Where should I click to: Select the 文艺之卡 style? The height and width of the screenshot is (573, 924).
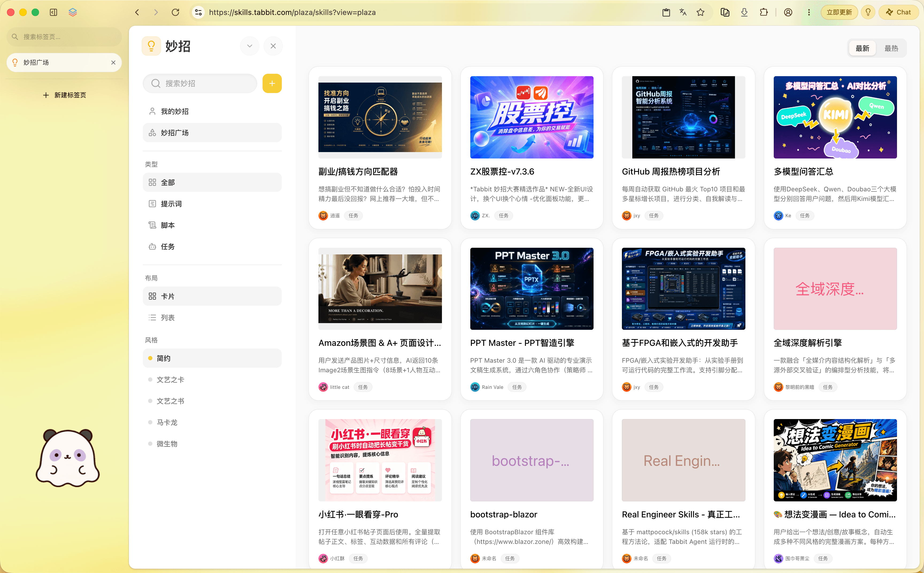tap(212, 380)
